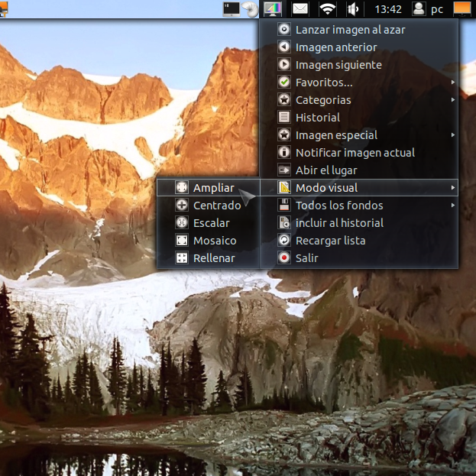Click the floppy icon beside Todos los fondos
The width and height of the screenshot is (476, 476).
click(284, 206)
